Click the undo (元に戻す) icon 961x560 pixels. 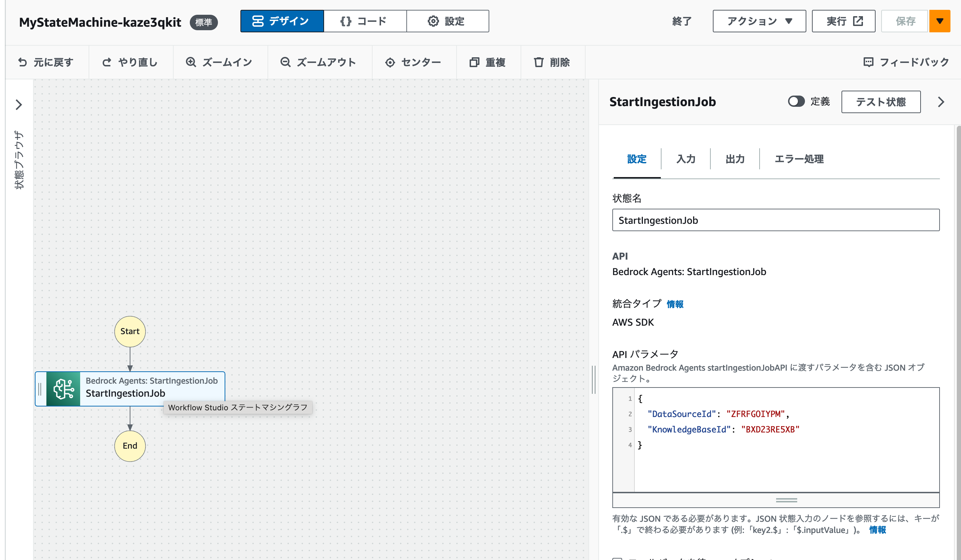point(22,62)
